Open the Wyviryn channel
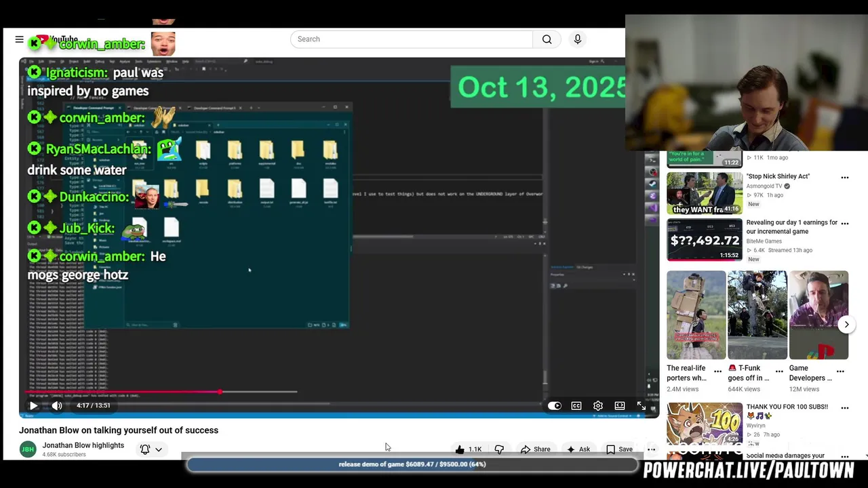Screen dimensions: 868x488 (x=757, y=426)
